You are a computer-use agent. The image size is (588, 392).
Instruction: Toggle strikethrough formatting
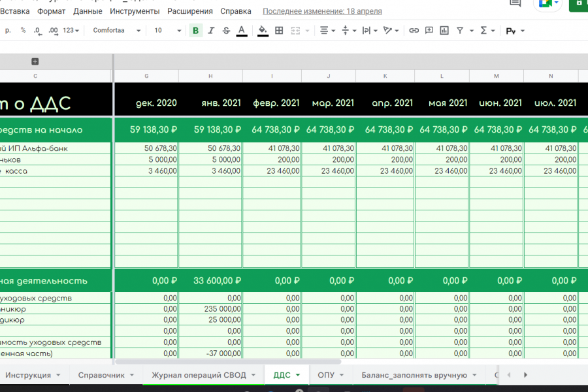pyautogui.click(x=226, y=31)
